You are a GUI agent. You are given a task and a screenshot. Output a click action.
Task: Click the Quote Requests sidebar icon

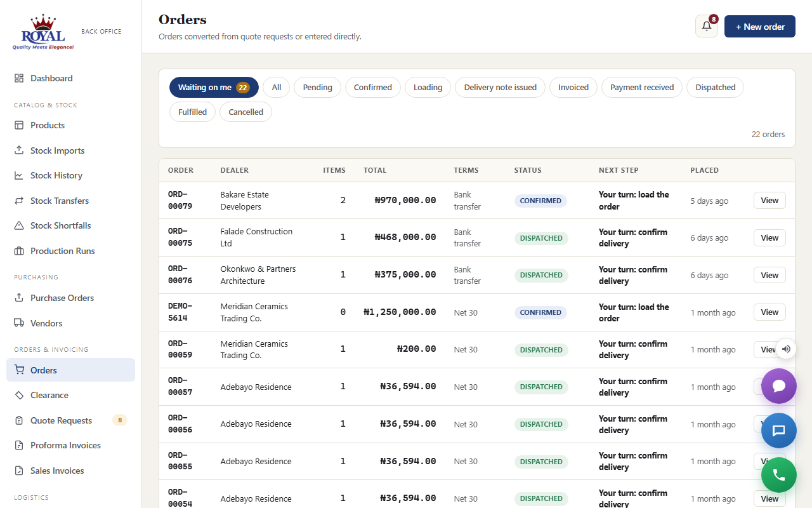(19, 420)
